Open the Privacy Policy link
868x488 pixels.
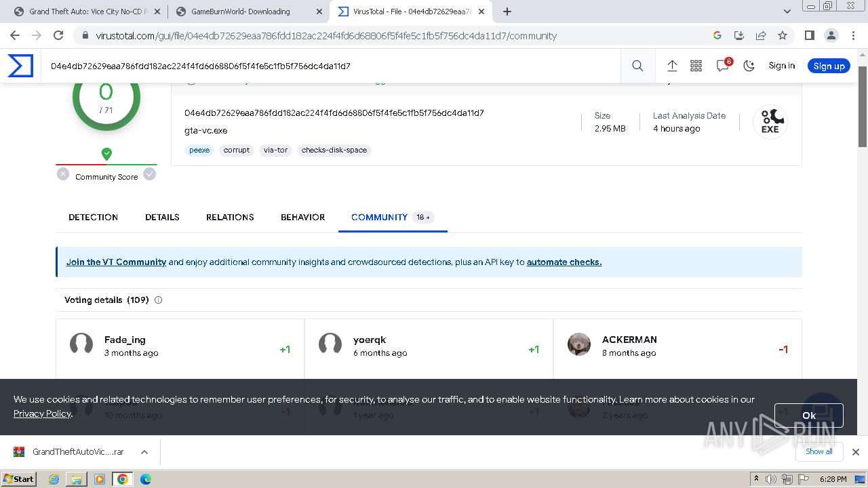(x=42, y=413)
